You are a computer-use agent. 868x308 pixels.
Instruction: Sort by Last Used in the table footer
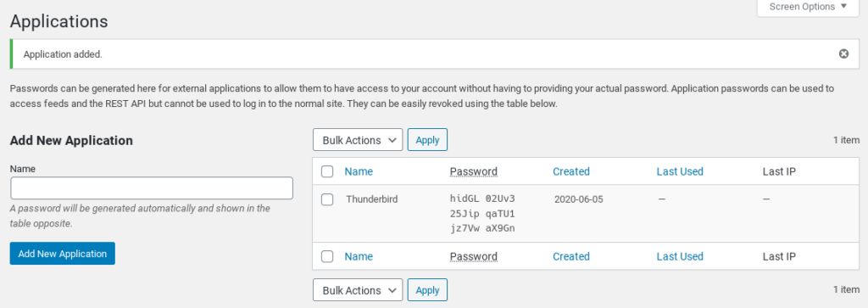pyautogui.click(x=680, y=256)
